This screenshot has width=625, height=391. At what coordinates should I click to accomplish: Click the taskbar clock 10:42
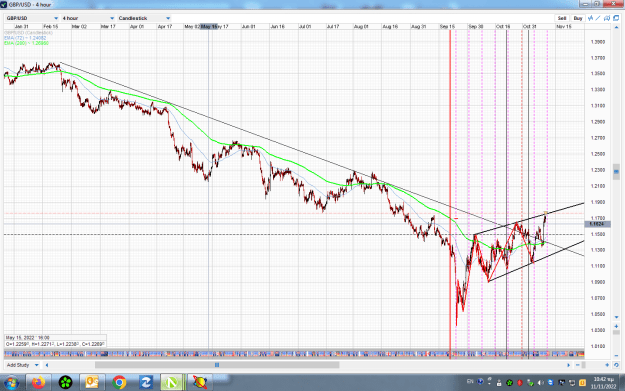602,382
